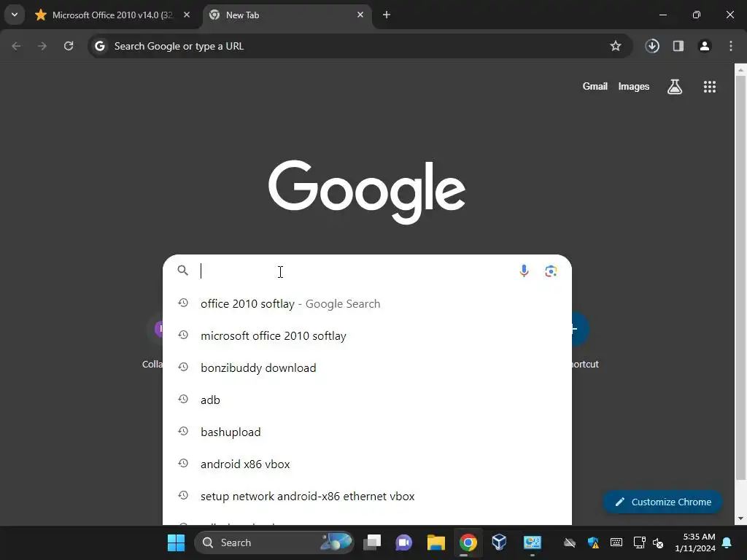Reload the current page
The width and height of the screenshot is (747, 560).
(69, 46)
